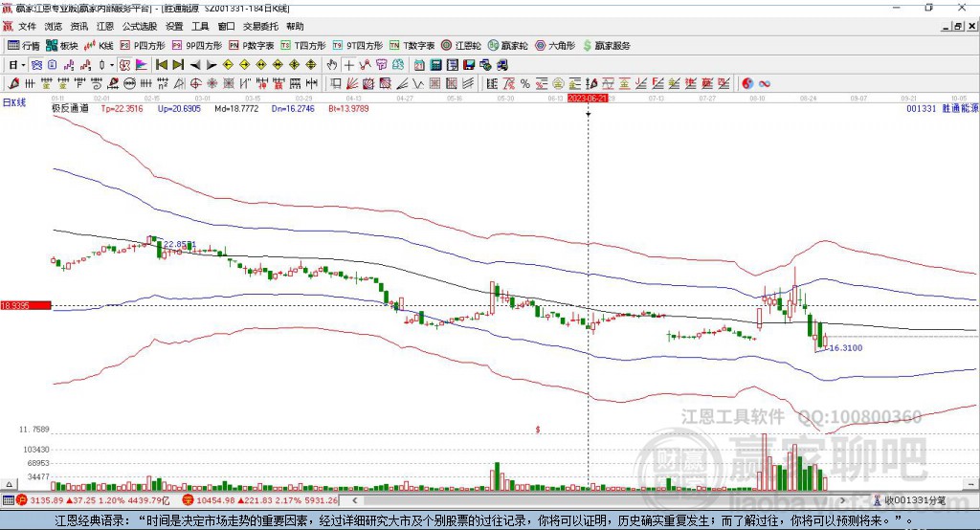Open the calendar icon
980x530 pixels.
[419, 65]
